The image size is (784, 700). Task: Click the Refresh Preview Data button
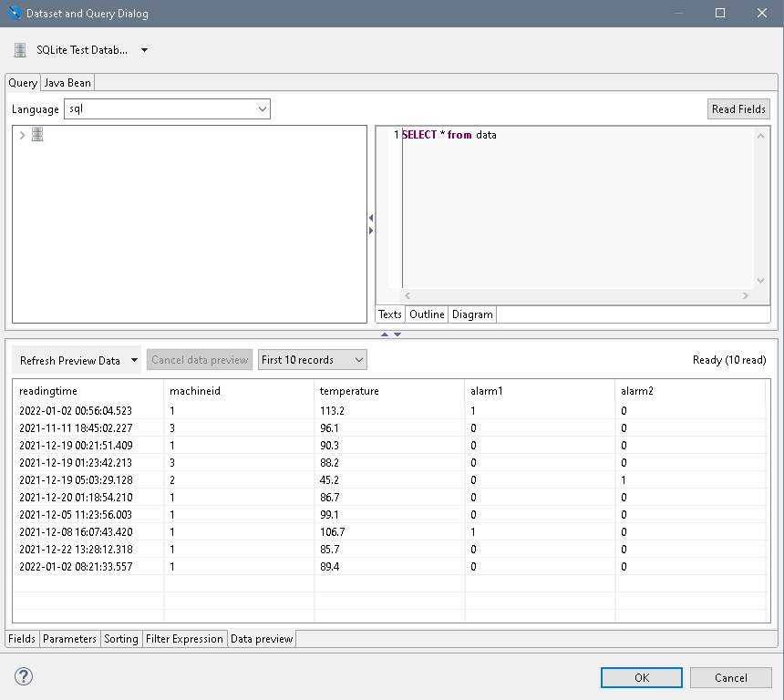pos(70,360)
